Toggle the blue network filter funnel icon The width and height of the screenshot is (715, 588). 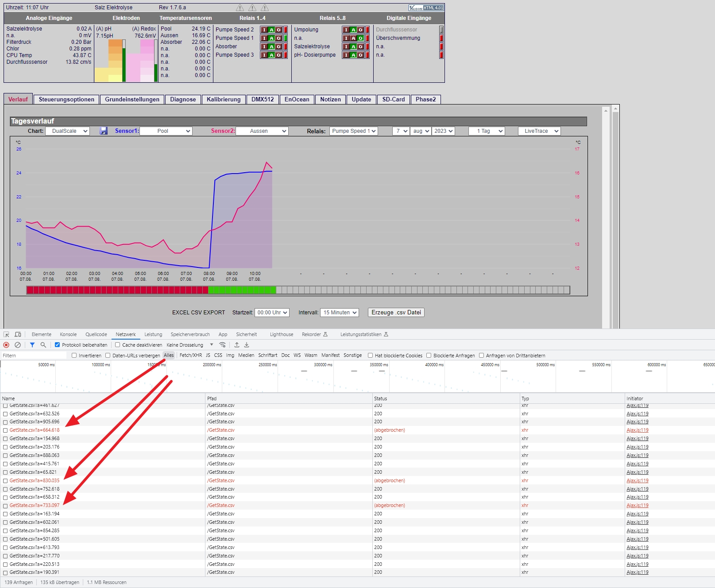pyautogui.click(x=32, y=345)
